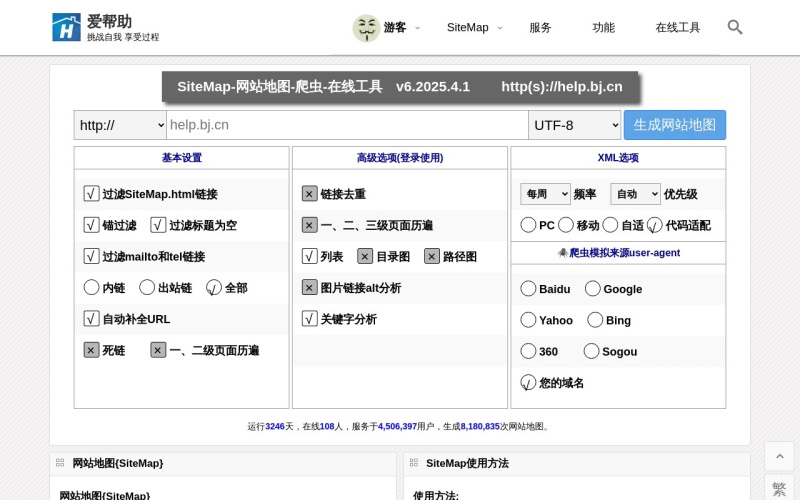Viewport: 800px width, 500px height.
Task: Select the PC radio option
Action: 528,225
